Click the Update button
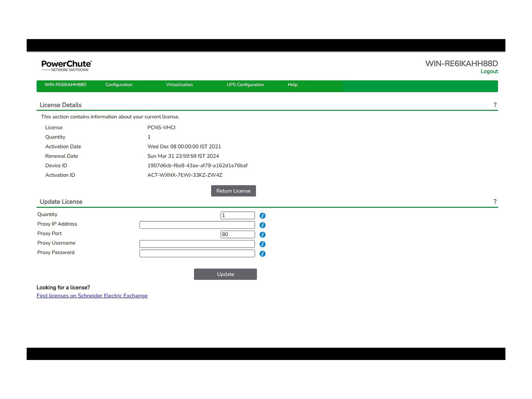This screenshot has height=399, width=532. pyautogui.click(x=225, y=274)
